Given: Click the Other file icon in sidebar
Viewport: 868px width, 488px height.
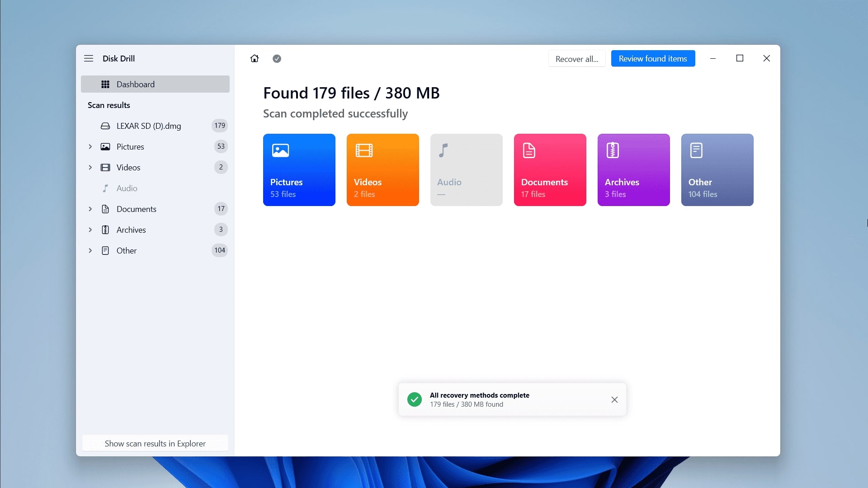Looking at the screenshot, I should click(105, 251).
